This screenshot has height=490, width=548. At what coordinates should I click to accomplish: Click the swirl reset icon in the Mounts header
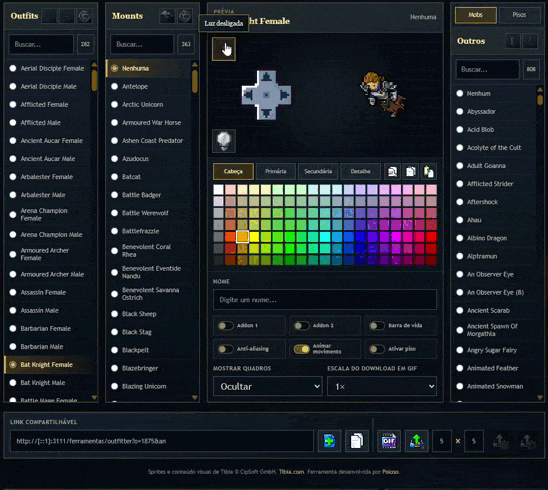185,16
